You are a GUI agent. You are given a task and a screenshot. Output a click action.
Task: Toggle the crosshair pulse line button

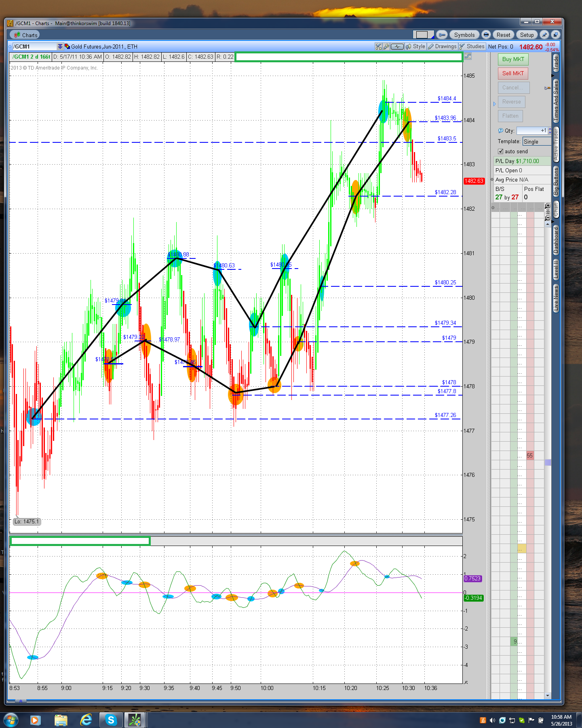click(x=397, y=47)
